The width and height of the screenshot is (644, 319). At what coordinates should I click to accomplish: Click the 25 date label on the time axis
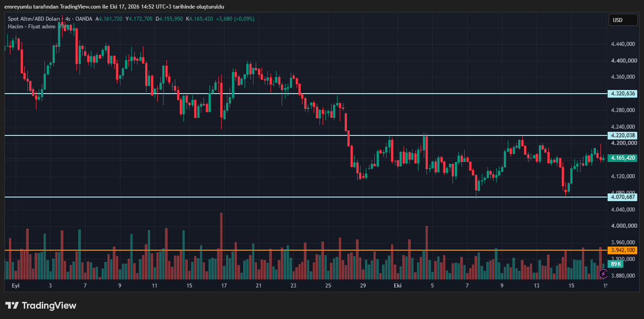(x=328, y=286)
